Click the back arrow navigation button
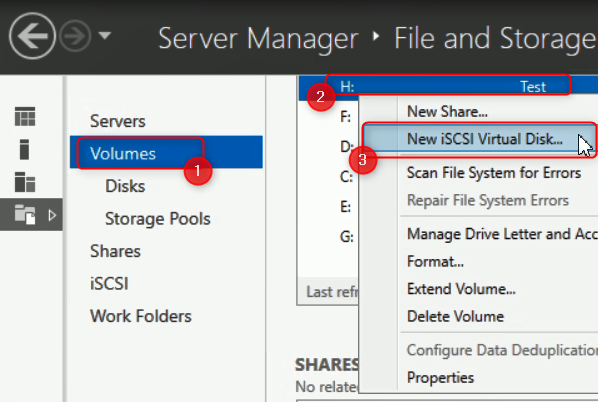This screenshot has width=598, height=402. 32,36
